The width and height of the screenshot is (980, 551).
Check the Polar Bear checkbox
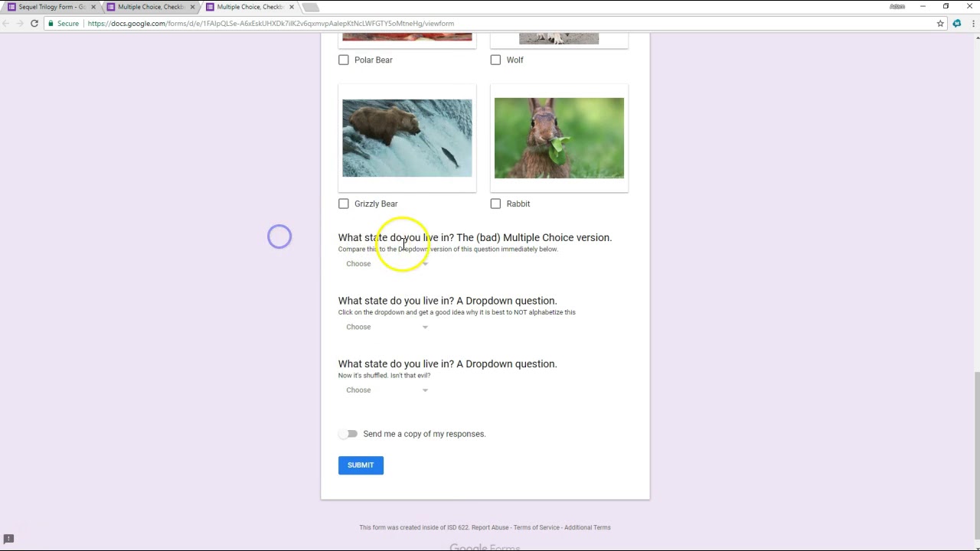pyautogui.click(x=344, y=60)
